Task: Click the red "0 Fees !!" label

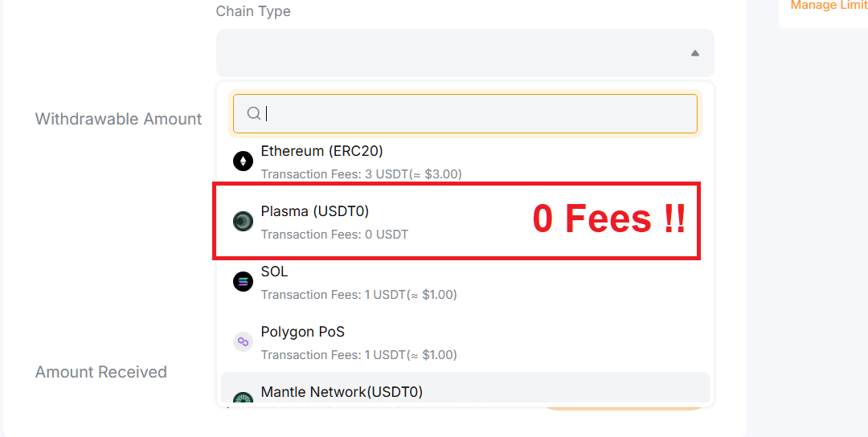Action: coord(610,218)
